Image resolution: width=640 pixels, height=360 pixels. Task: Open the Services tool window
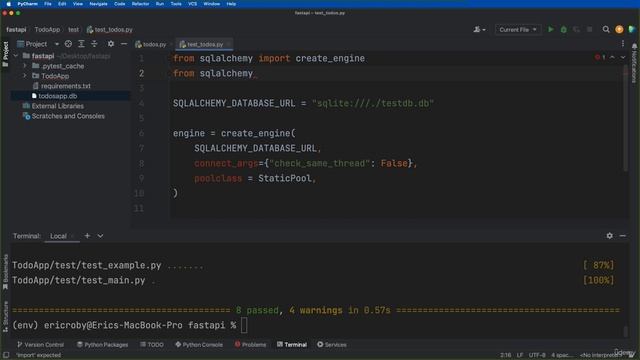click(x=332, y=344)
